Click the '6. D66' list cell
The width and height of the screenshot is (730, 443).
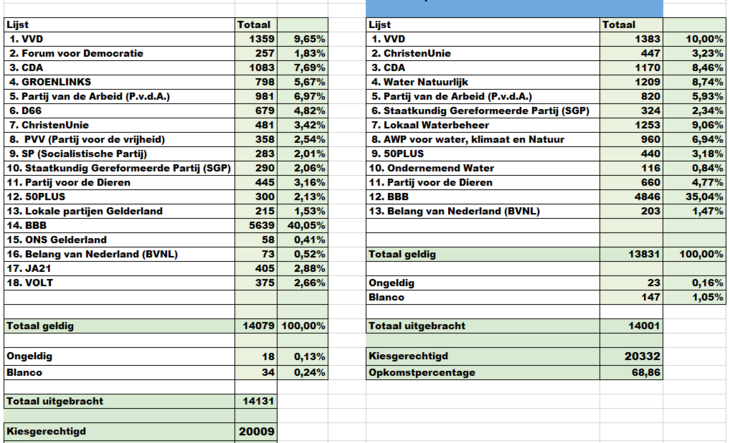tap(119, 111)
